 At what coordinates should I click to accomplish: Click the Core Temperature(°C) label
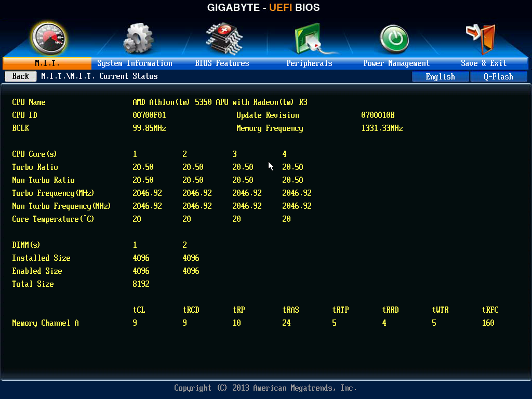click(x=53, y=219)
